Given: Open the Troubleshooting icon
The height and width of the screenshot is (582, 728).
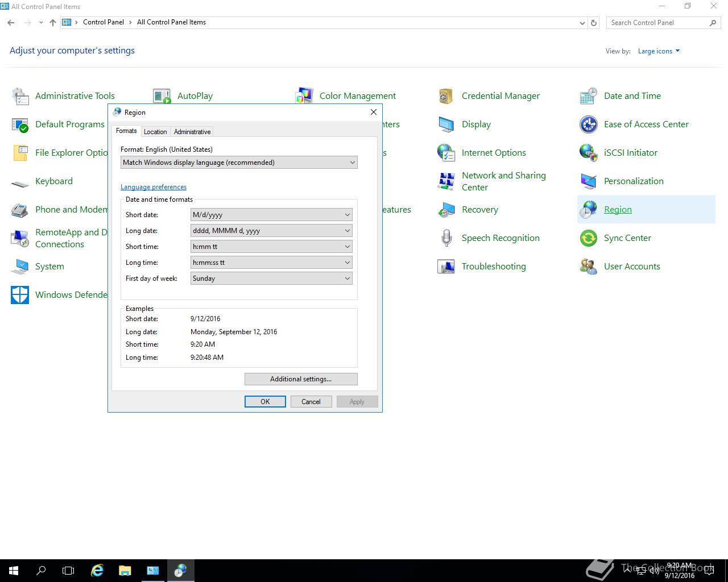Looking at the screenshot, I should pyautogui.click(x=446, y=267).
